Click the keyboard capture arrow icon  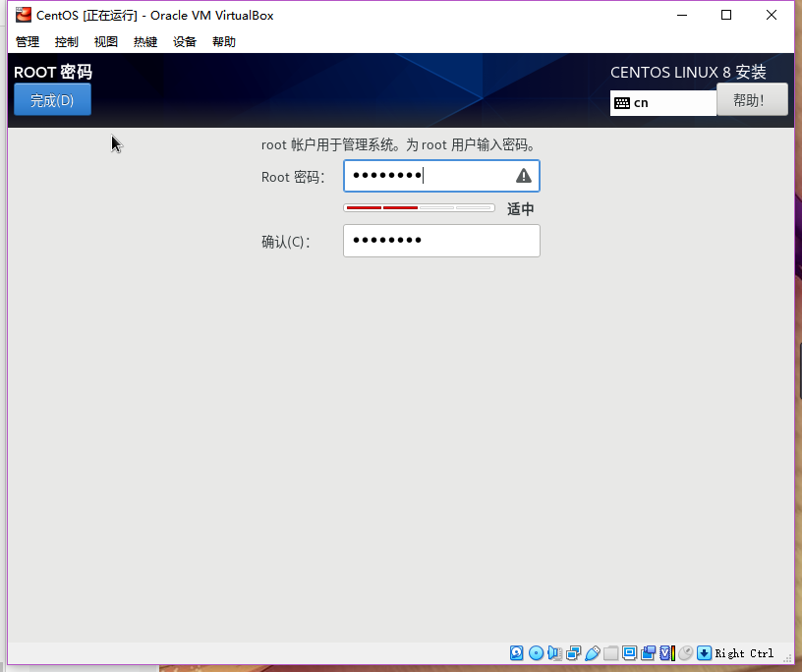pos(705,653)
